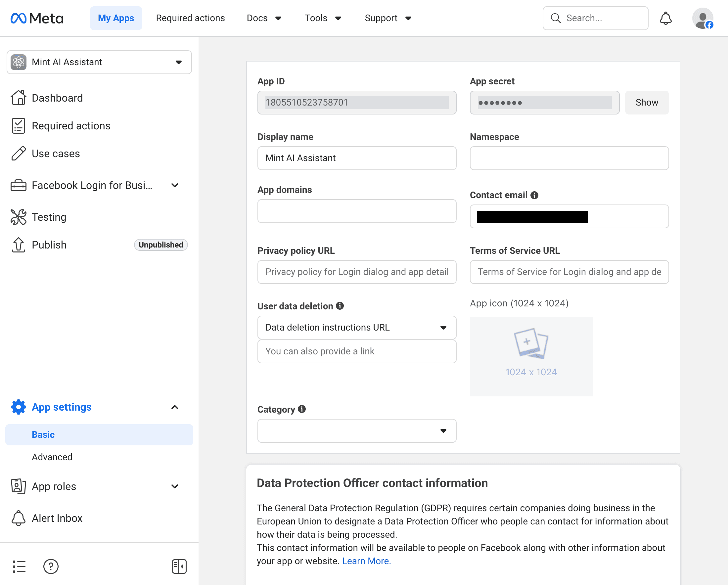Click the Publish upload icon
728x585 pixels.
click(x=18, y=245)
